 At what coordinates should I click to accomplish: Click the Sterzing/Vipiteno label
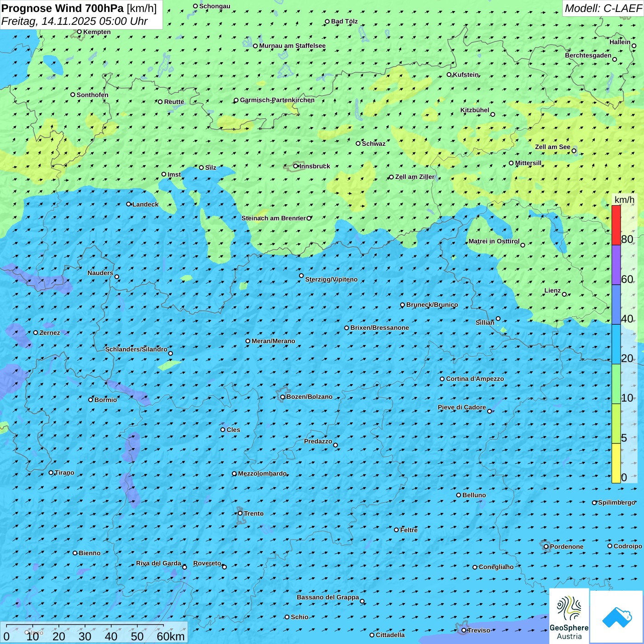[331, 279]
